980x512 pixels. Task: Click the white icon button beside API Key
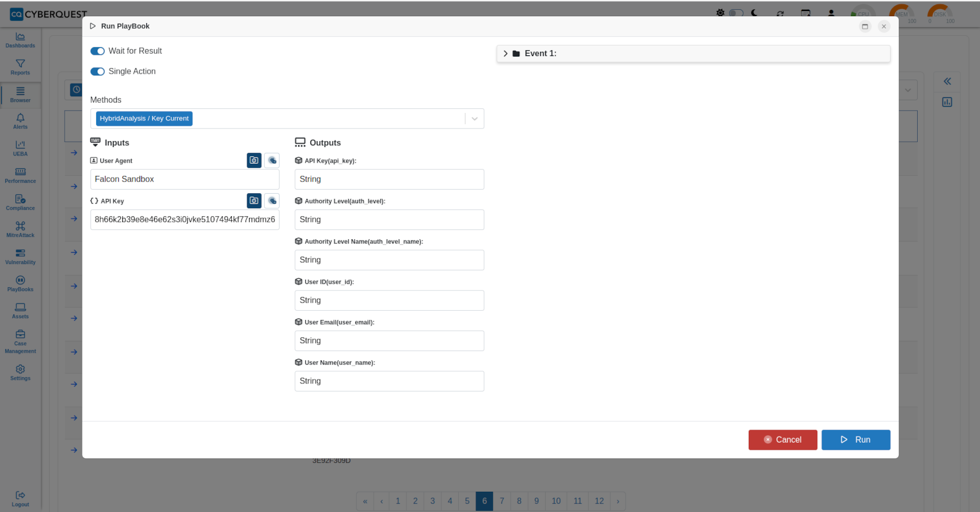tap(272, 201)
